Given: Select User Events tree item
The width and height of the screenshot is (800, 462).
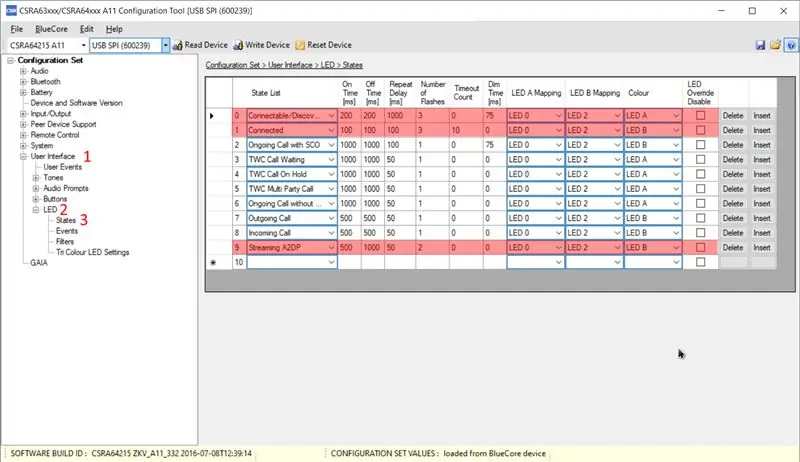Looking at the screenshot, I should click(62, 167).
